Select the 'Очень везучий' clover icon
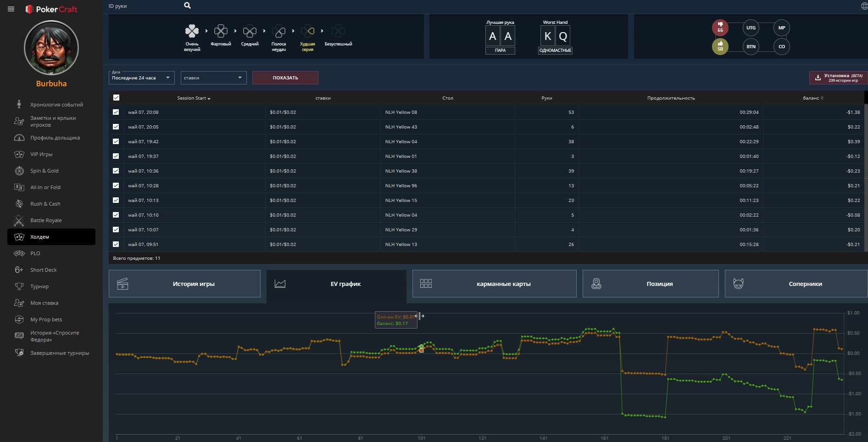 [x=192, y=31]
